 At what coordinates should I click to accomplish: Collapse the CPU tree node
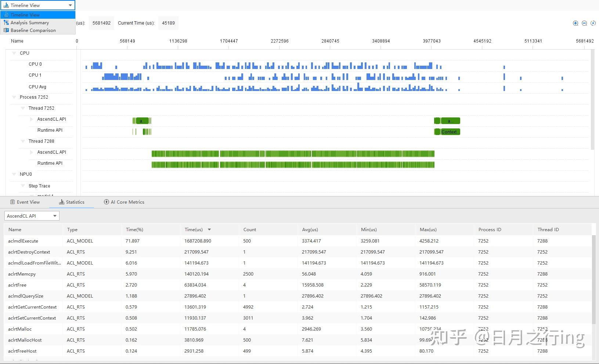(x=14, y=53)
